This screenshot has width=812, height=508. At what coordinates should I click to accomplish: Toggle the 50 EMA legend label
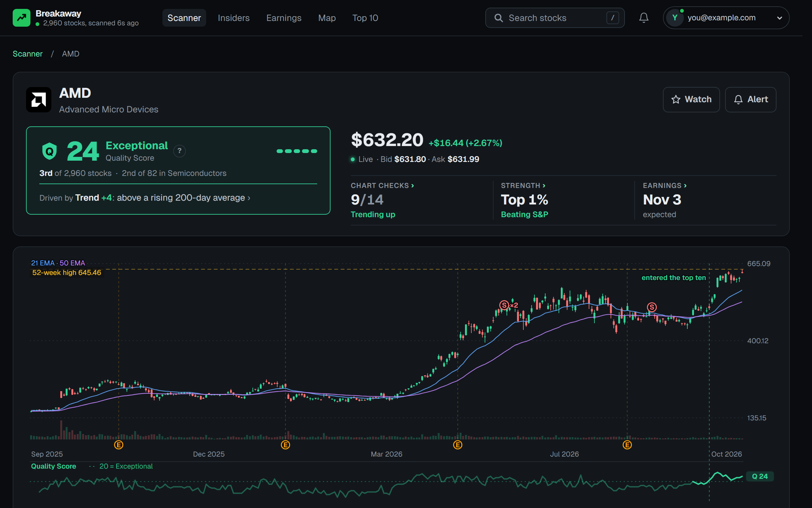point(72,263)
